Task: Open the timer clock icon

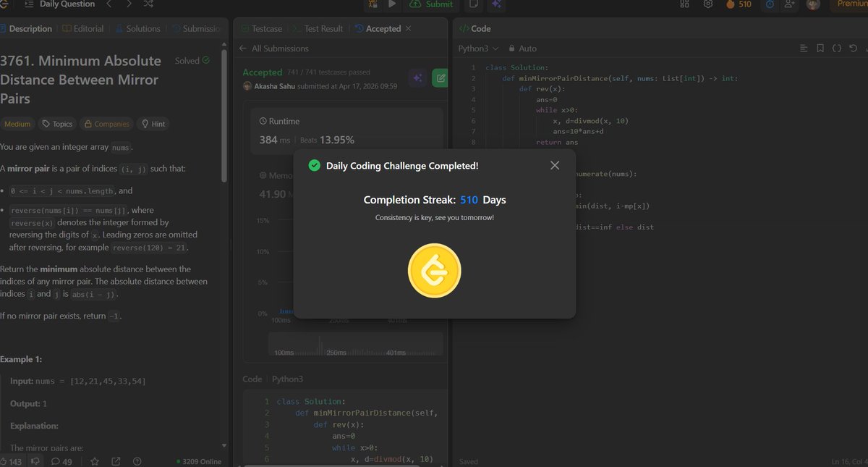Action: point(770,4)
